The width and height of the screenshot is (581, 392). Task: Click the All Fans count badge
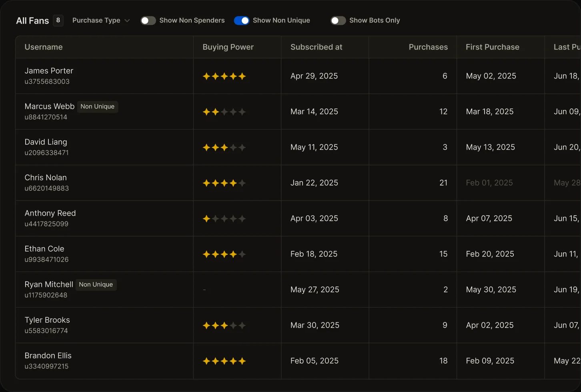(58, 20)
